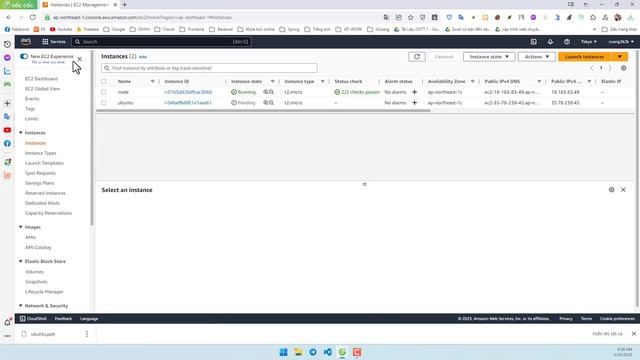Open Cookie preferences in footer

click(617, 319)
